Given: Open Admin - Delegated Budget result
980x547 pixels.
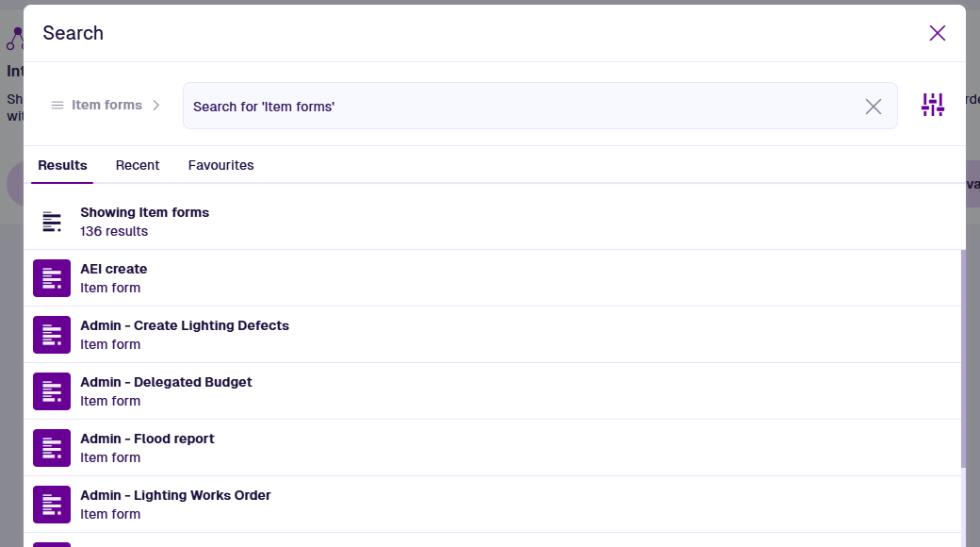Looking at the screenshot, I should pos(166,382).
